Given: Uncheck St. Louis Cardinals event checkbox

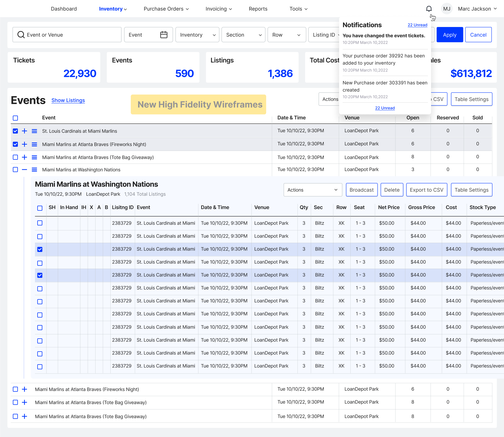Looking at the screenshot, I should 15,131.
